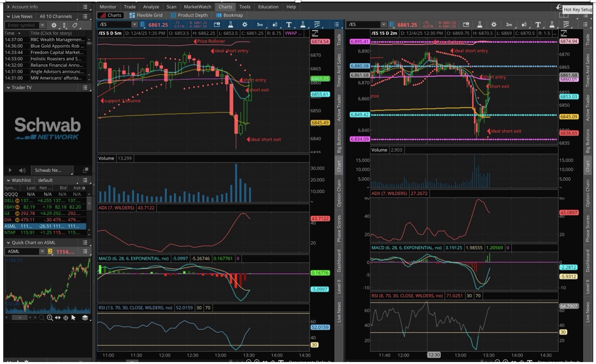
Task: Open the layers icon under ASML quick chart
Action: pyautogui.click(x=85, y=317)
